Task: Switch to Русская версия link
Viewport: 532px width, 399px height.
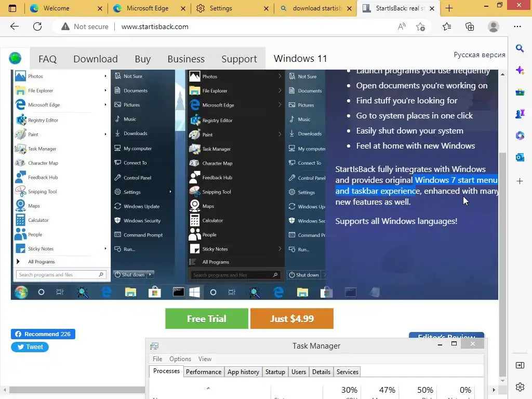Action: (480, 55)
